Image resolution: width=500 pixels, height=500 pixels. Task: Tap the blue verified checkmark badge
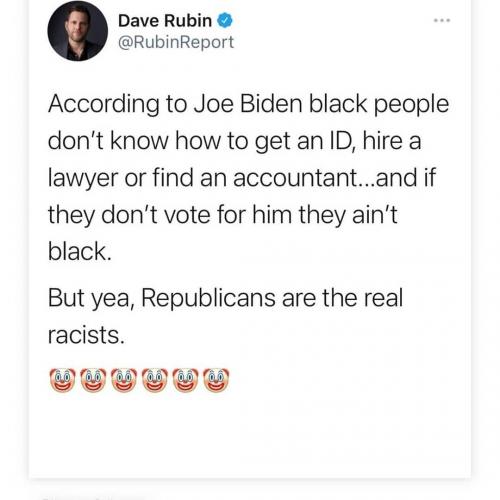click(x=225, y=21)
